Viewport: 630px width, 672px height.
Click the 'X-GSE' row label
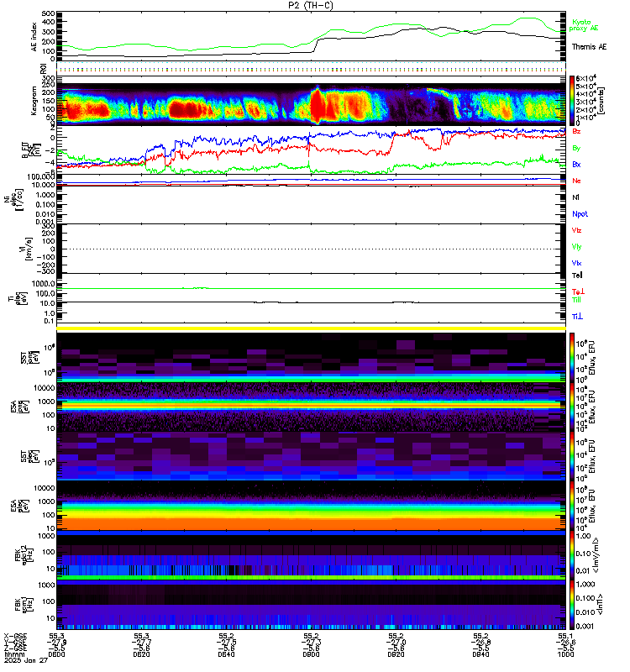point(15,636)
